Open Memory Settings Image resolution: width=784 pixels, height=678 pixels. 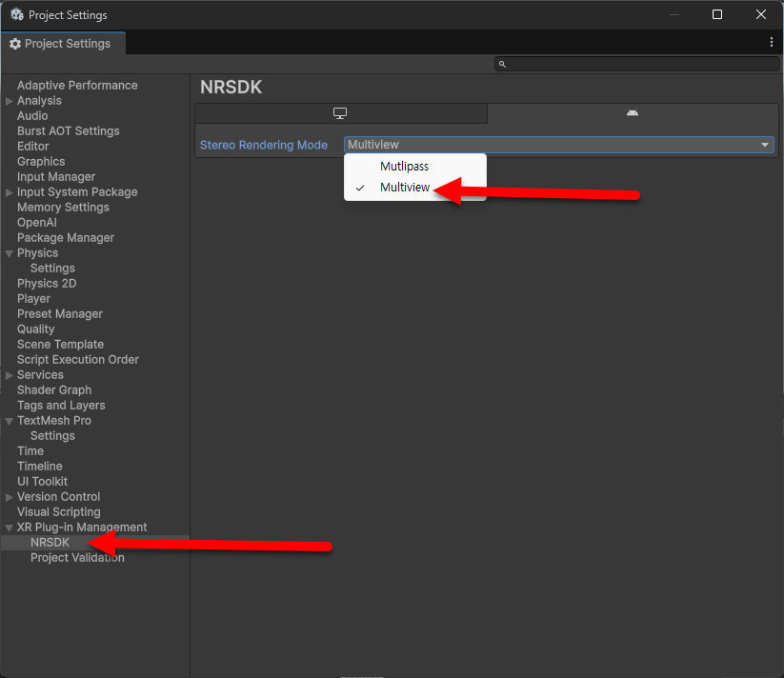coord(63,208)
